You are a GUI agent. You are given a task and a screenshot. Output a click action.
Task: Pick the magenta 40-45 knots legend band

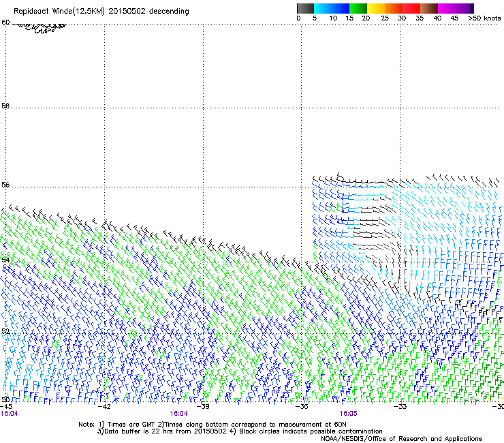point(447,8)
